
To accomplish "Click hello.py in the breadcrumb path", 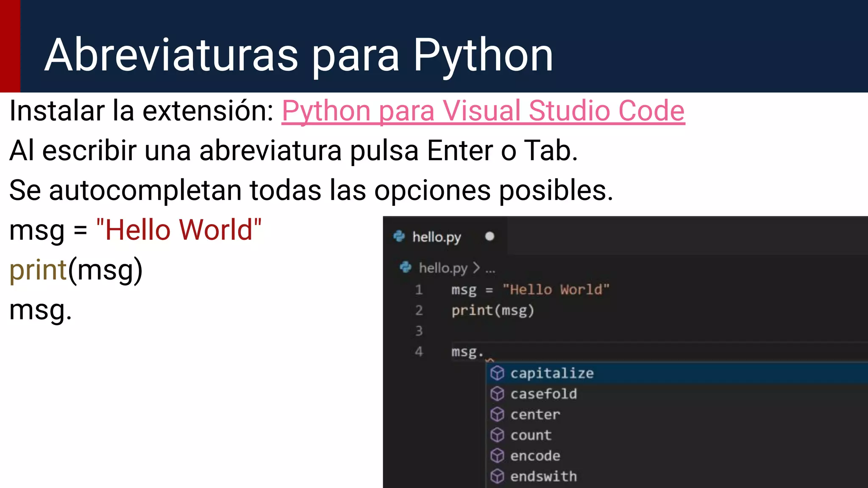I will (443, 268).
